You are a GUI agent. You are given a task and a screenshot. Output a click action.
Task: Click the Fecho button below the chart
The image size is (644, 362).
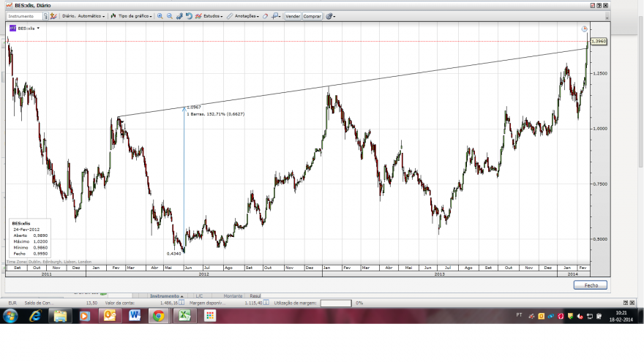tap(590, 285)
